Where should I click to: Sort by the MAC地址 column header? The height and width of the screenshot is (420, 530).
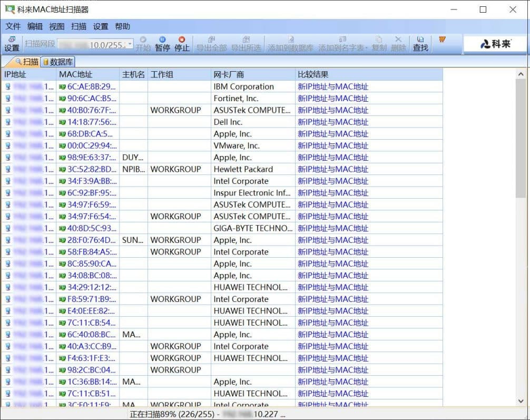(x=75, y=74)
